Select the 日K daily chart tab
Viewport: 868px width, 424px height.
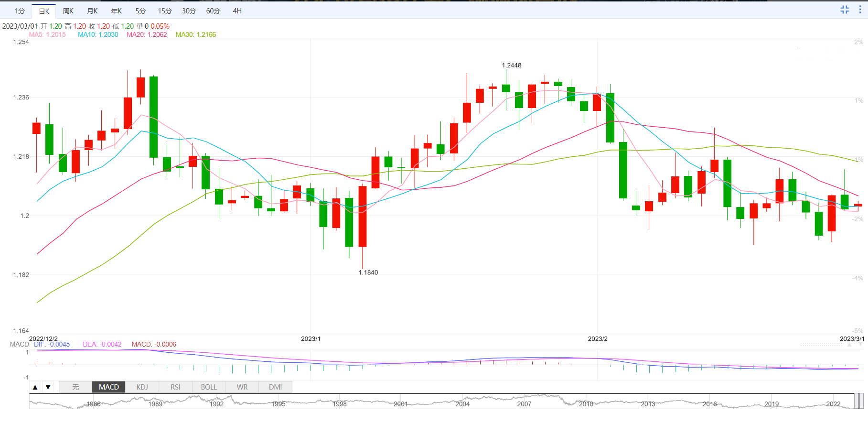44,11
